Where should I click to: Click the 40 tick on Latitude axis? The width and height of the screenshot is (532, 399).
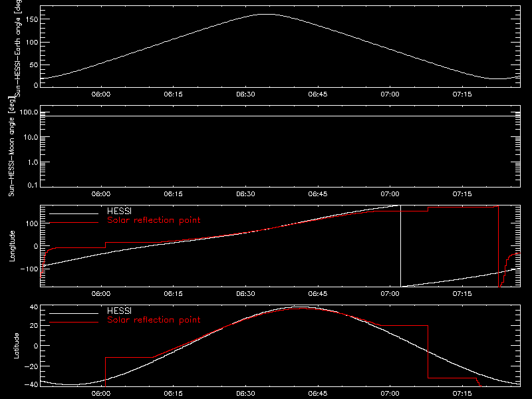coord(34,307)
